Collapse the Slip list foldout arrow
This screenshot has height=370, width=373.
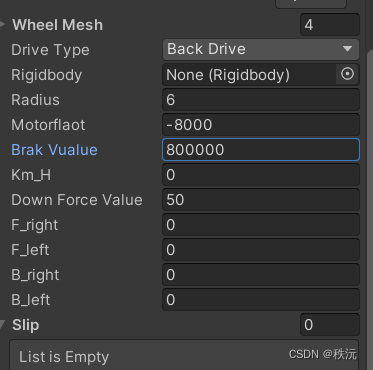tap(2, 324)
